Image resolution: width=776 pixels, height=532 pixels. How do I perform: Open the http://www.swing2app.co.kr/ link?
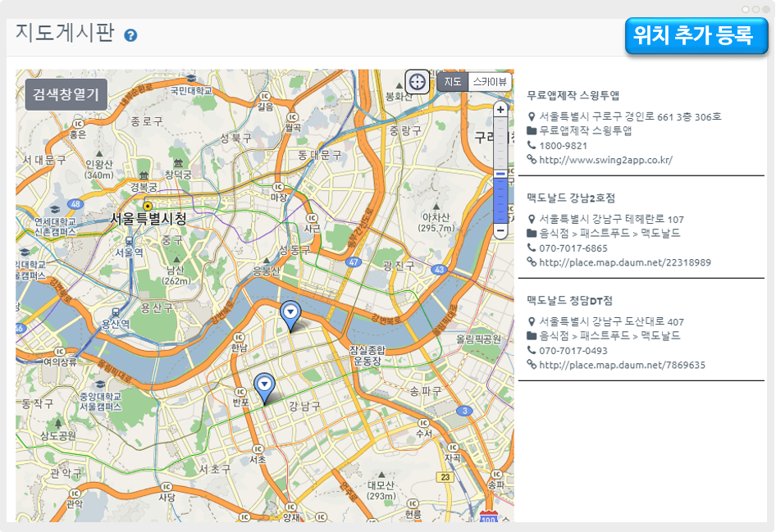(605, 160)
